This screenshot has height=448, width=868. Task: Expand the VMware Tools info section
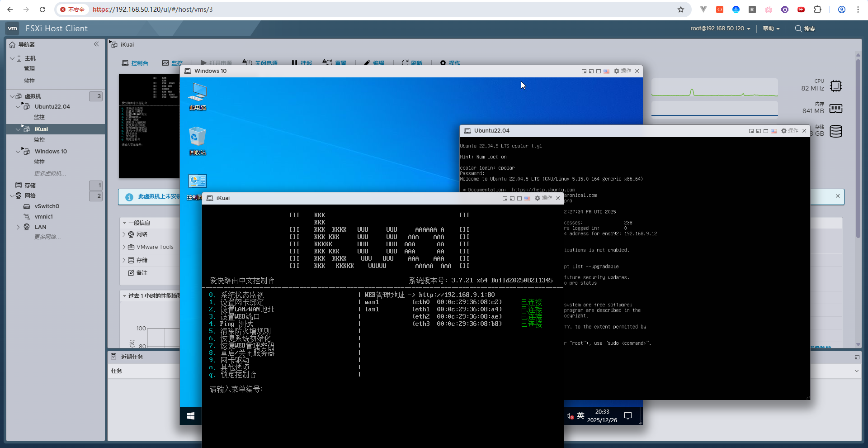(x=124, y=247)
